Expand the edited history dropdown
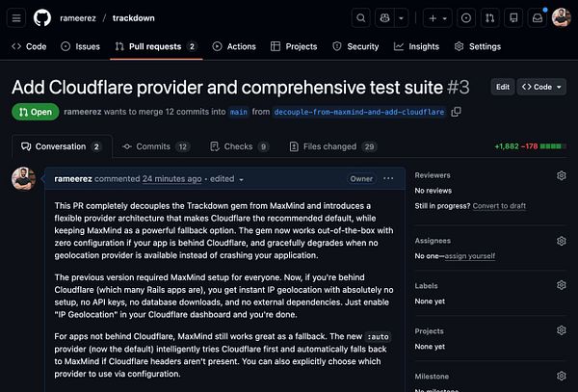578x392 pixels. [227, 179]
